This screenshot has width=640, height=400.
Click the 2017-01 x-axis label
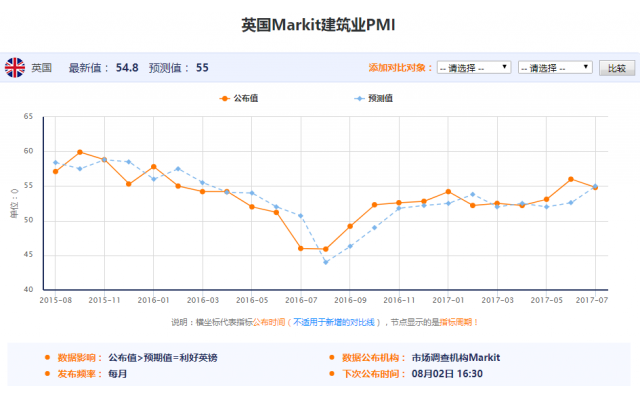(448, 300)
